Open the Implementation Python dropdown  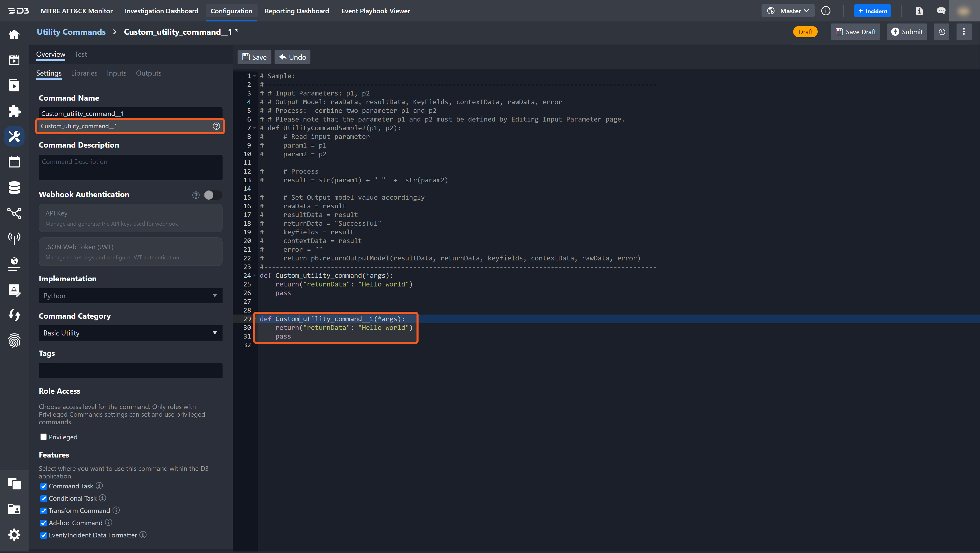coord(130,296)
